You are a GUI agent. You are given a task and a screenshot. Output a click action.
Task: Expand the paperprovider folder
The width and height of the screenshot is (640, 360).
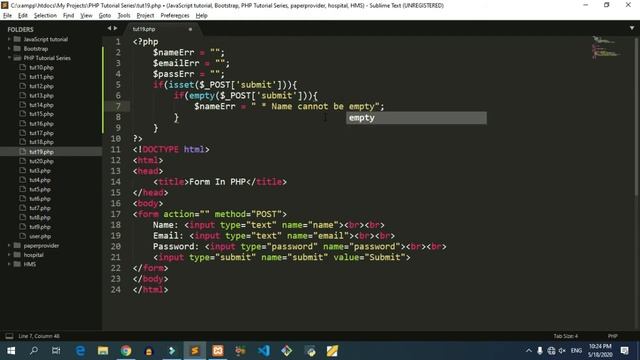pos(9,245)
